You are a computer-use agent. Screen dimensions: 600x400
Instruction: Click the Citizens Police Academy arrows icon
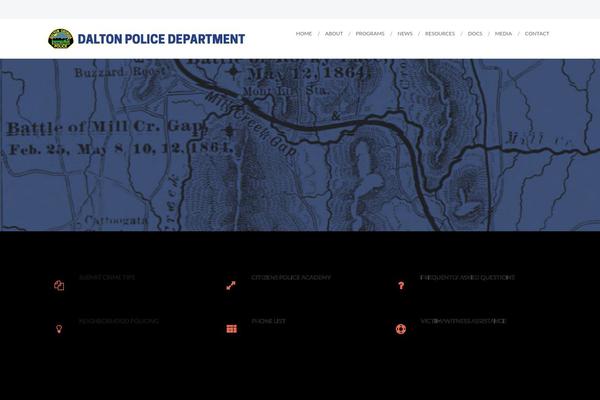click(231, 286)
